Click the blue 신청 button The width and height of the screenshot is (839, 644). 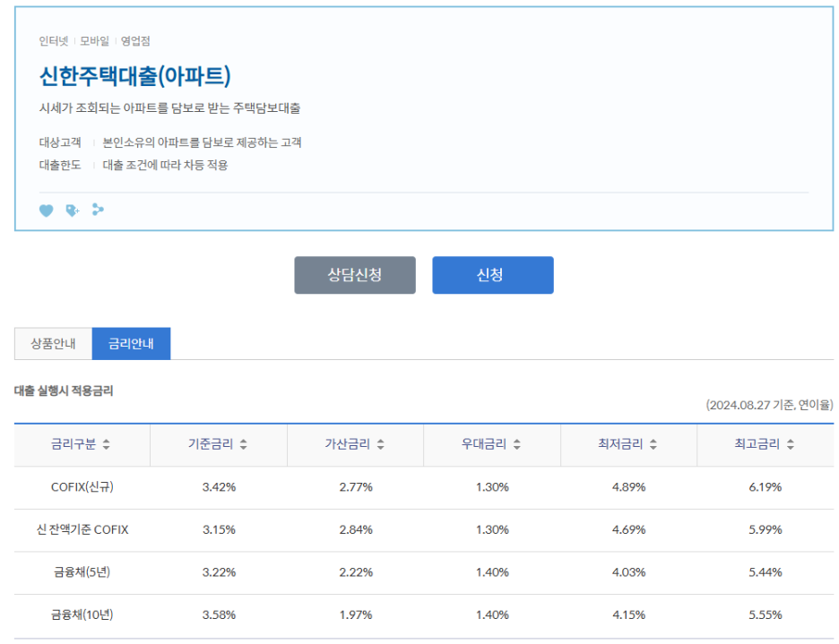click(493, 275)
